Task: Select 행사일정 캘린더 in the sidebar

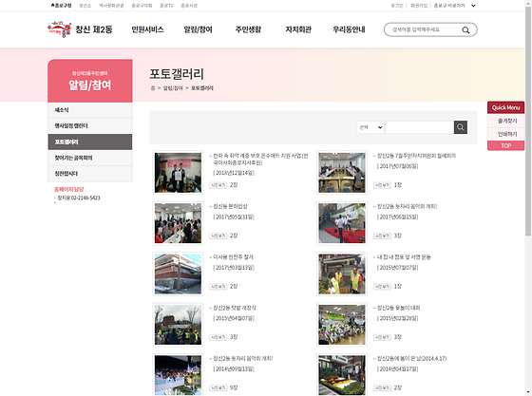Action: click(x=90, y=125)
